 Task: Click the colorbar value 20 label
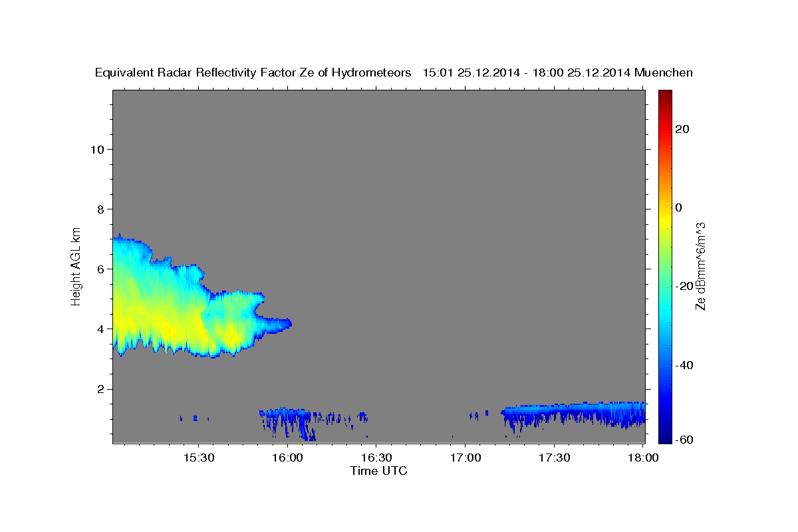682,129
